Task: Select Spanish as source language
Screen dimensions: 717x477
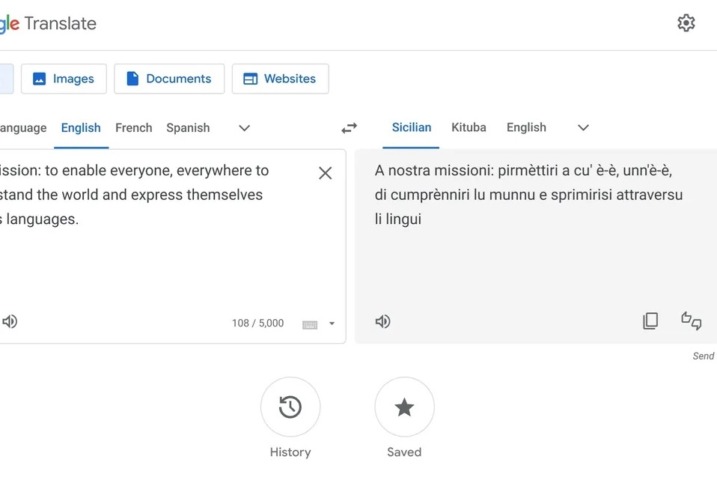Action: click(188, 128)
